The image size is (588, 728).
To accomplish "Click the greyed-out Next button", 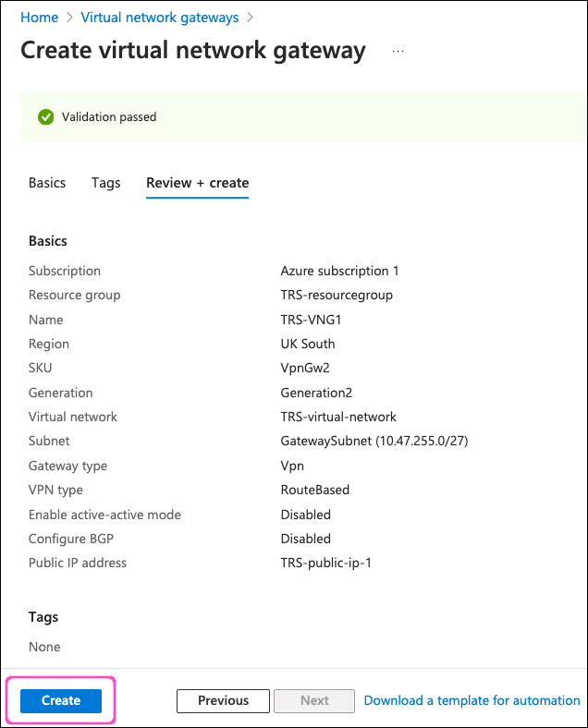I will click(x=314, y=700).
